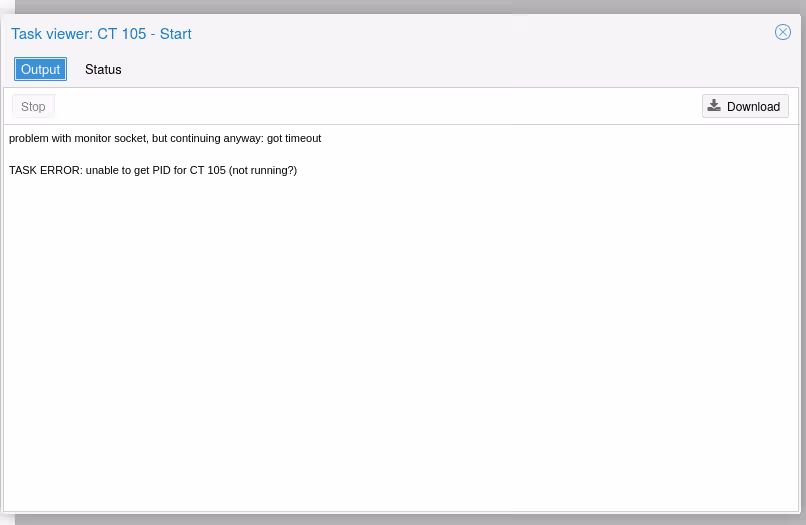Click the download arrow icon
The image size is (806, 525).
[x=714, y=106]
